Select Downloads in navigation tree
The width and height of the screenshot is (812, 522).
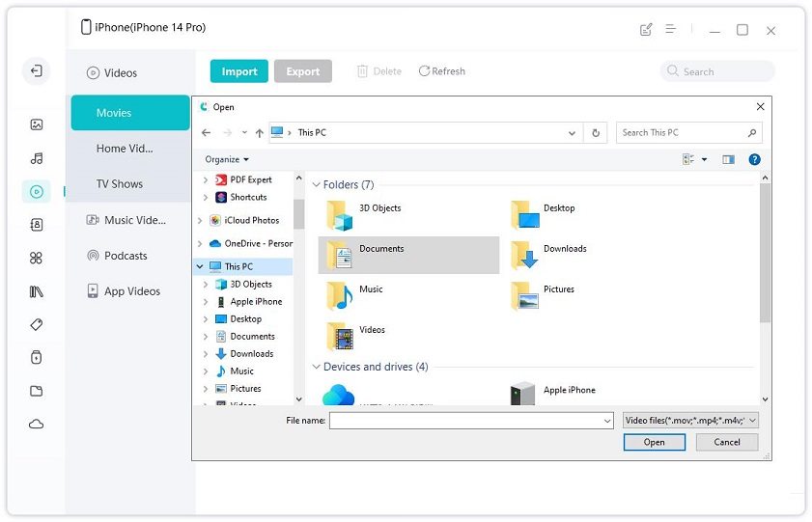(252, 354)
